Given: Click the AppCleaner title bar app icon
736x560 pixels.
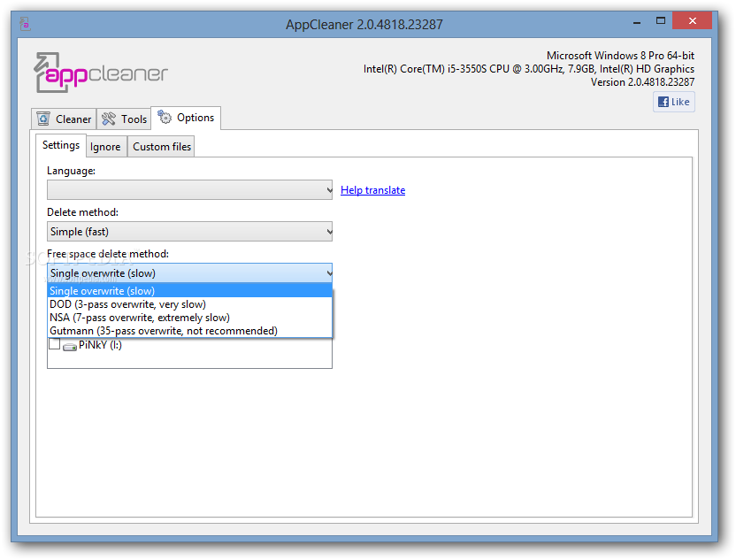Looking at the screenshot, I should coord(26,24).
